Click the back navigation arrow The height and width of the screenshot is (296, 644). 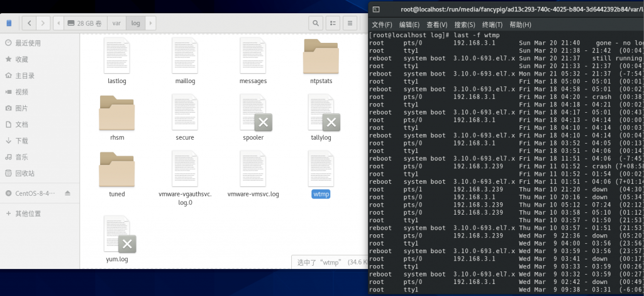tap(29, 23)
